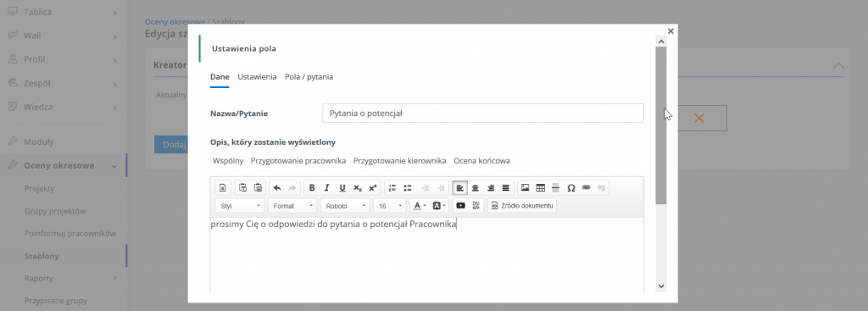
Task: Click the underline icon
Action: click(x=342, y=188)
